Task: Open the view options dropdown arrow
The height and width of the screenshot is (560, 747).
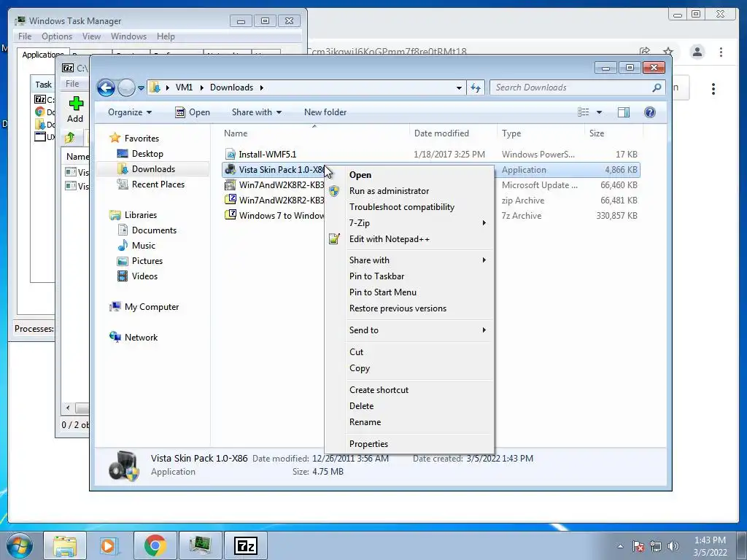Action: point(600,112)
